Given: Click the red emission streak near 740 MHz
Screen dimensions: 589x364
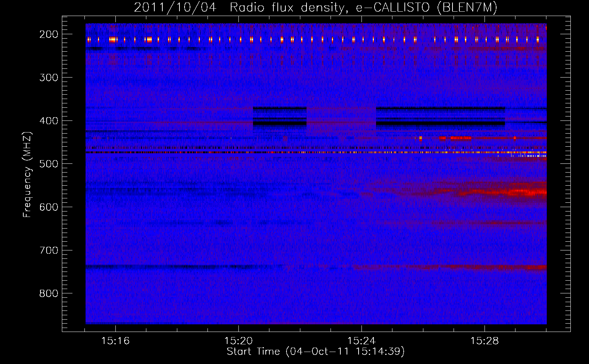Looking at the screenshot, I should [x=451, y=268].
